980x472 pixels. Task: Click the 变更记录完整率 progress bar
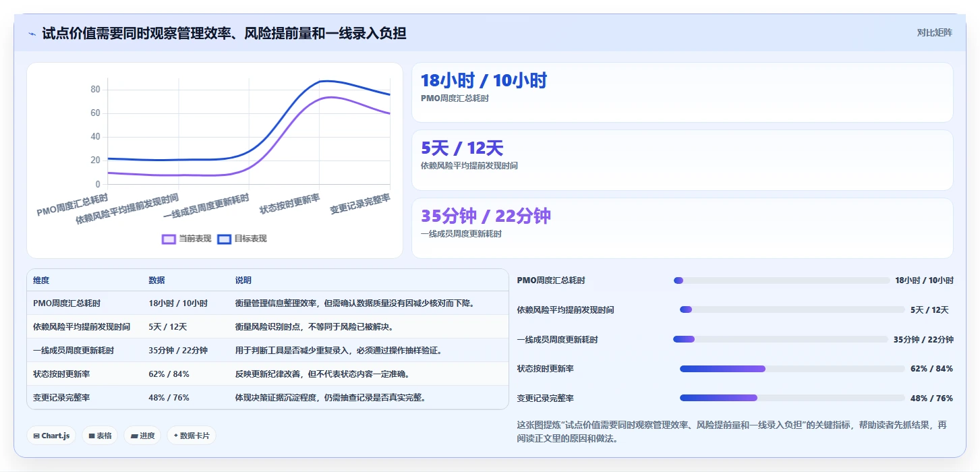pos(792,398)
